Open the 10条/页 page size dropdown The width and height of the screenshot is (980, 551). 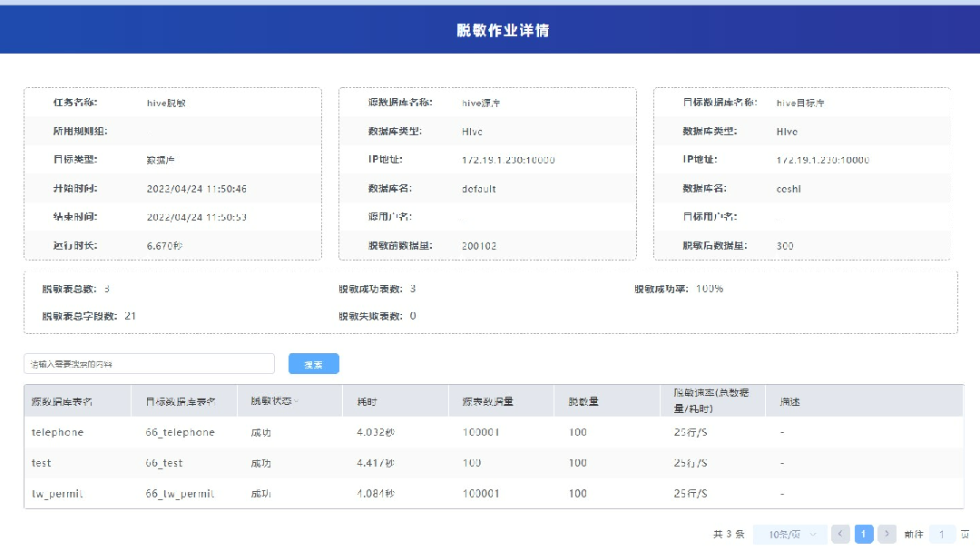tap(790, 535)
